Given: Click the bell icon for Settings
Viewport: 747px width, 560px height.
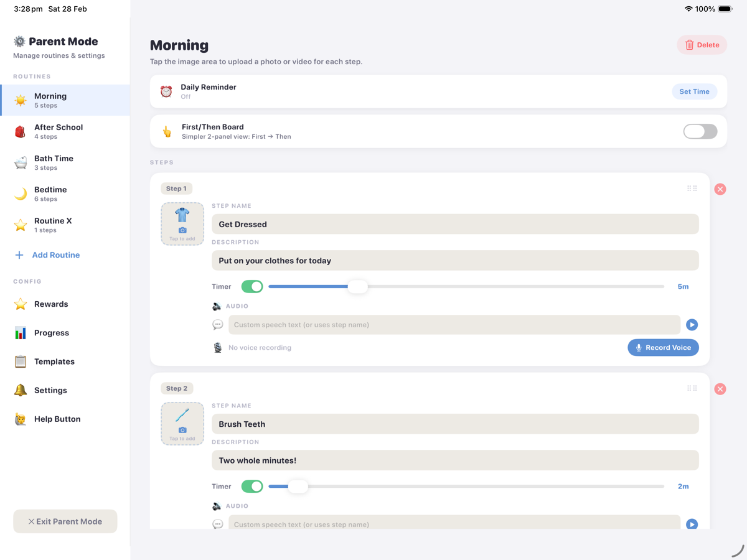Looking at the screenshot, I should click(21, 390).
